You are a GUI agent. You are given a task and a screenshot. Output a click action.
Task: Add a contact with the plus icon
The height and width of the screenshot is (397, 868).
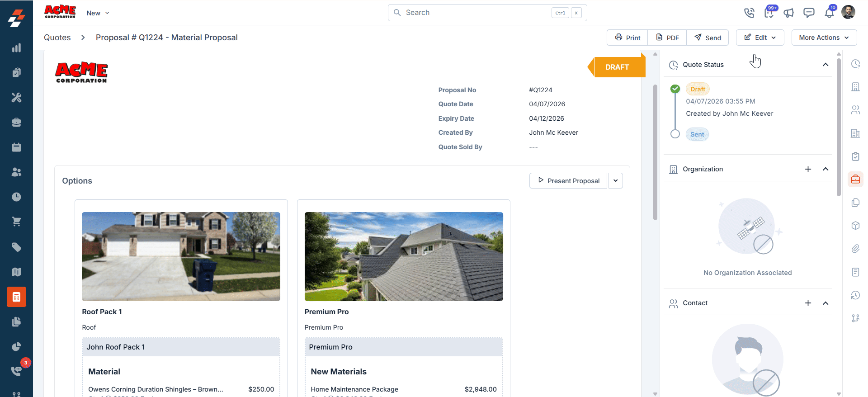click(808, 303)
